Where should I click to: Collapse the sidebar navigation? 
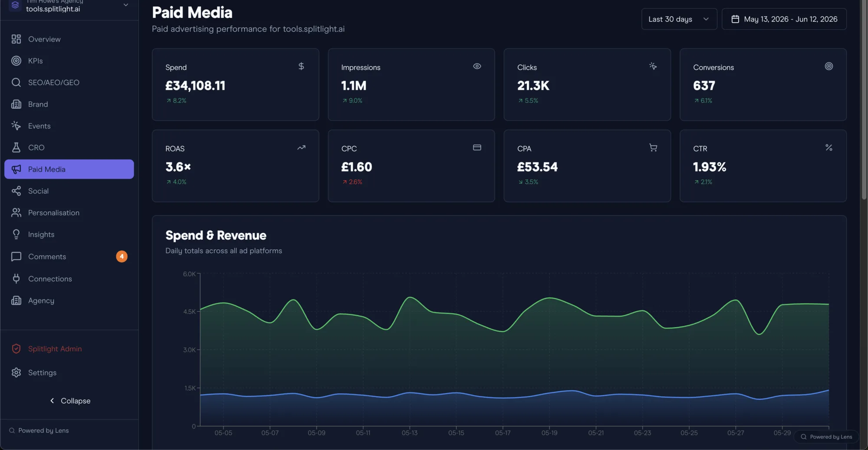pyautogui.click(x=69, y=401)
